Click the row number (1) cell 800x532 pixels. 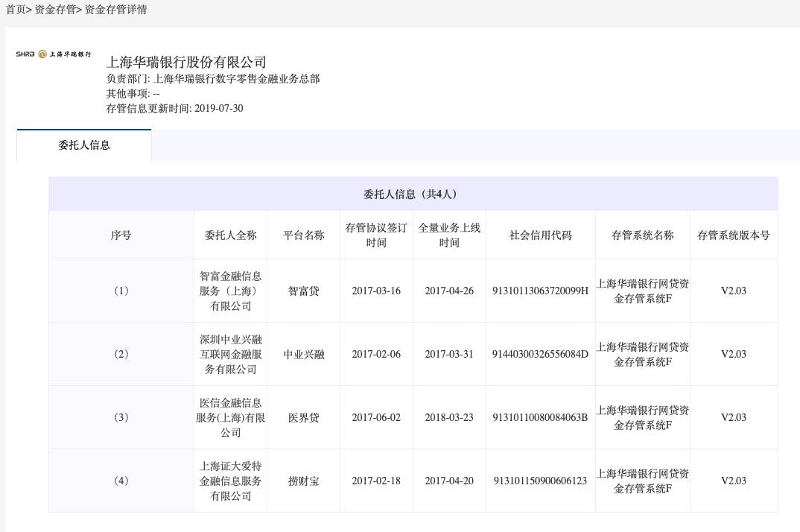121,291
